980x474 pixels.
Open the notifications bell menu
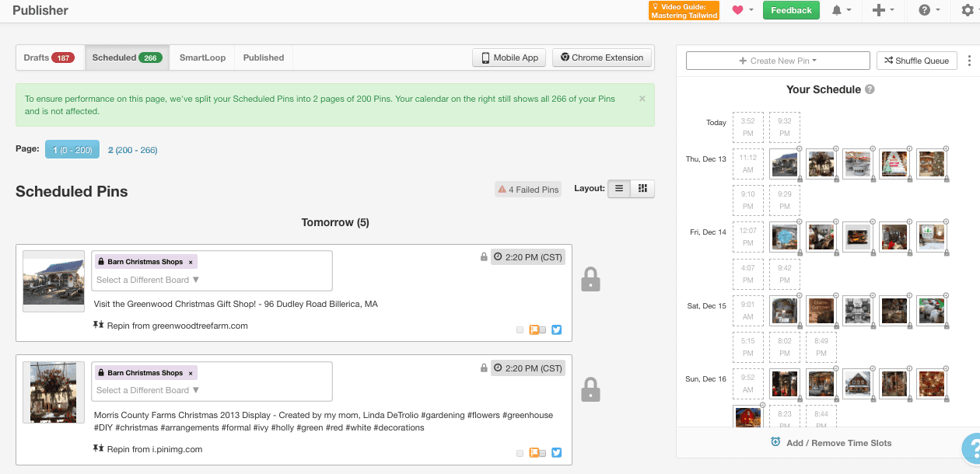[842, 10]
